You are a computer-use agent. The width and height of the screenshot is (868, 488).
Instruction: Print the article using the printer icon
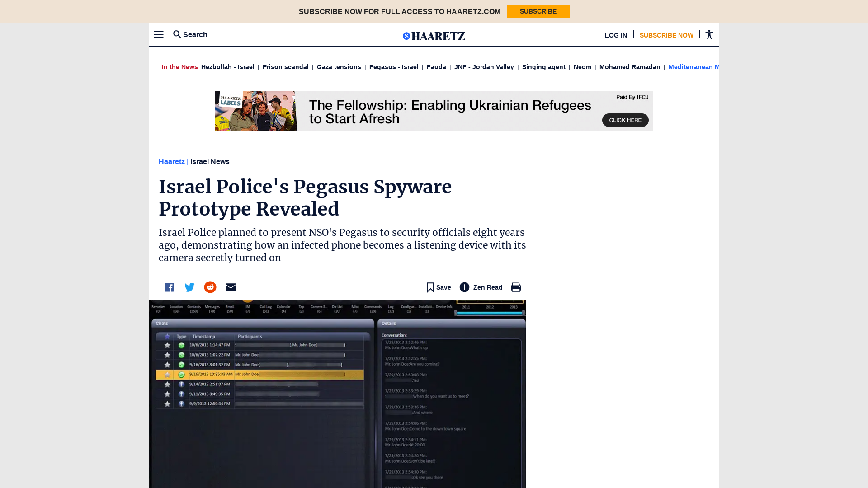[x=516, y=287]
